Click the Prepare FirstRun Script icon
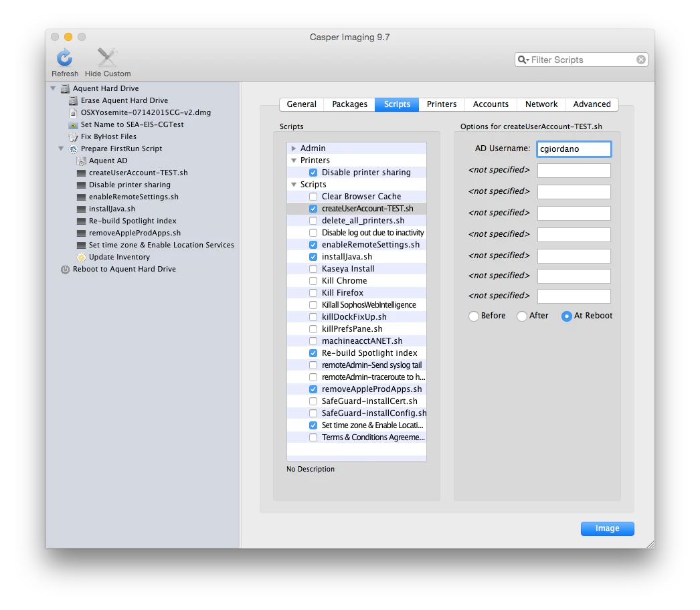 (x=73, y=148)
